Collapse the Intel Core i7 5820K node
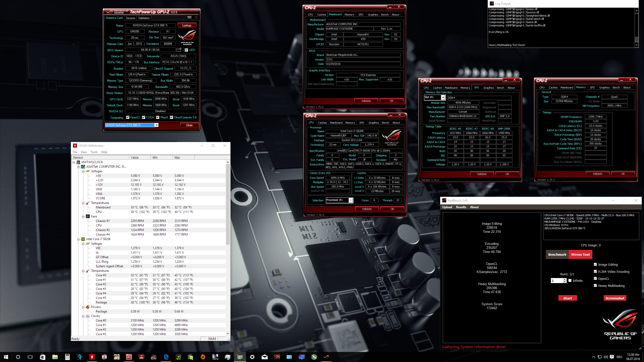 (x=78, y=239)
